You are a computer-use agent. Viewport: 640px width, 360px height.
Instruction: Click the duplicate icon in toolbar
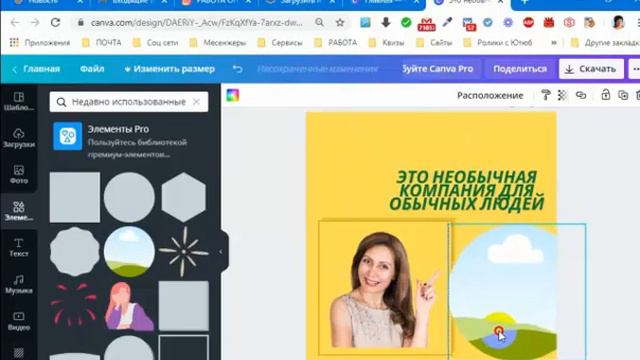(623, 95)
